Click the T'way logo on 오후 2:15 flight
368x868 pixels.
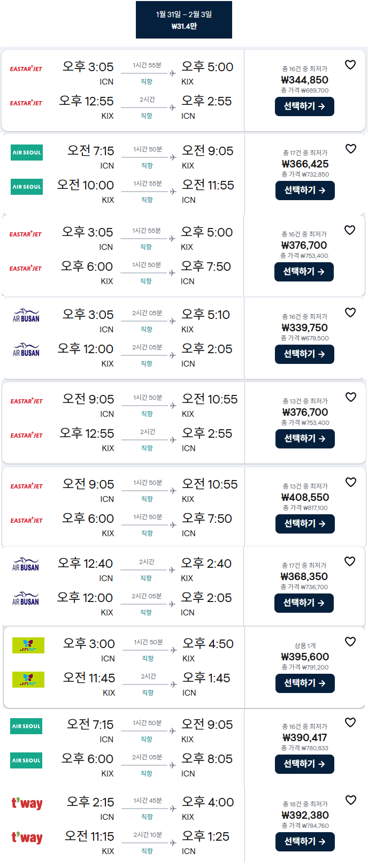pyautogui.click(x=27, y=804)
